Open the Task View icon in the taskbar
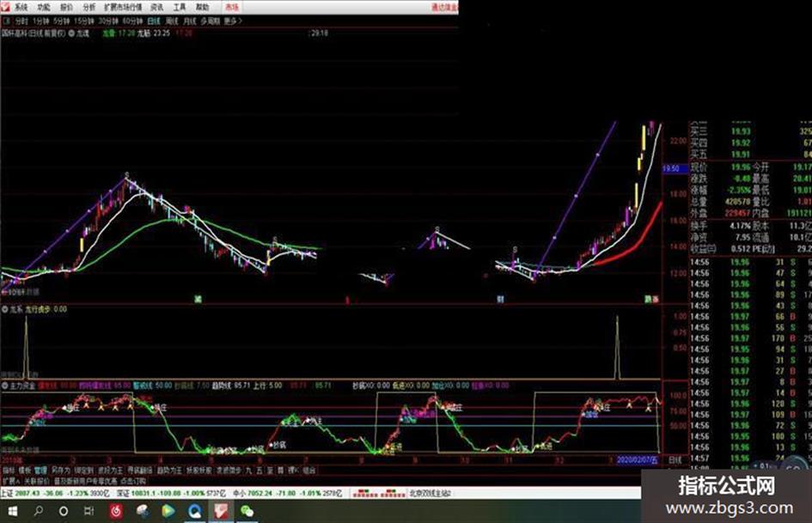This screenshot has width=812, height=523. coord(89,511)
